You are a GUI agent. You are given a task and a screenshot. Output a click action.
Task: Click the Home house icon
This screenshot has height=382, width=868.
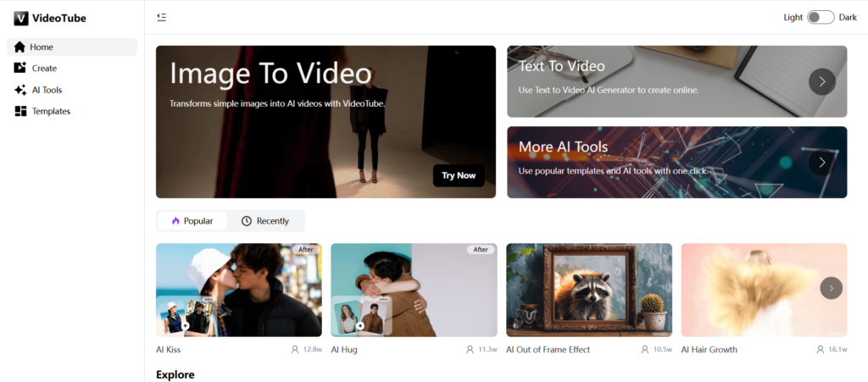coord(20,47)
